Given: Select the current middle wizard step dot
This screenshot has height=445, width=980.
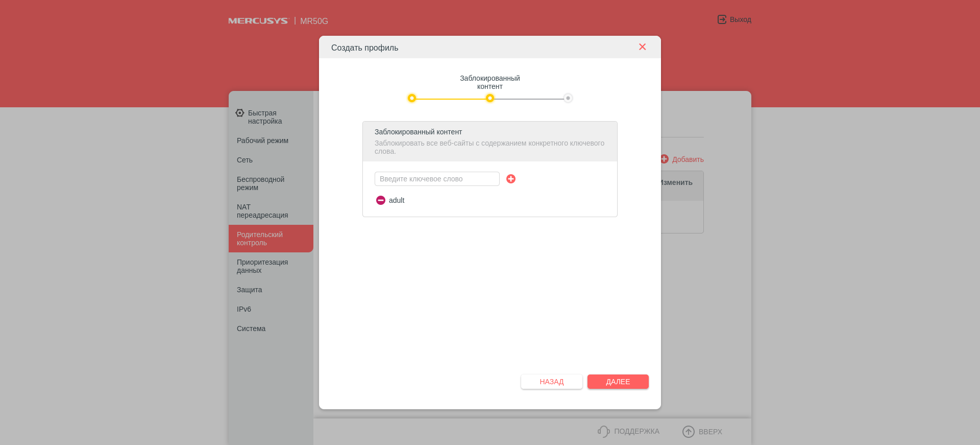Looking at the screenshot, I should click(490, 98).
